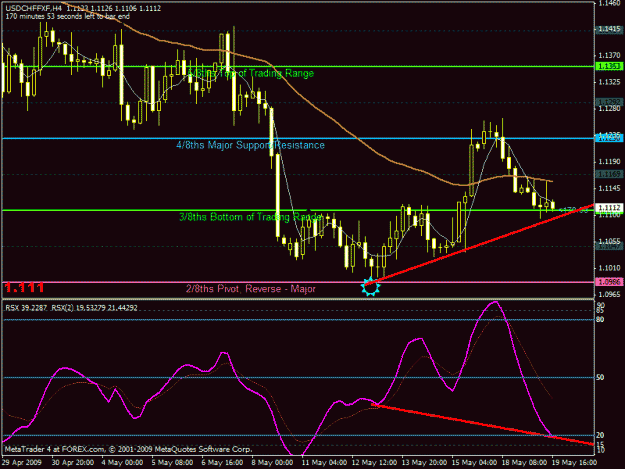Viewport: 625px width, 469px height.
Task: Click the 15 May 04:00 time label
Action: 474,463
